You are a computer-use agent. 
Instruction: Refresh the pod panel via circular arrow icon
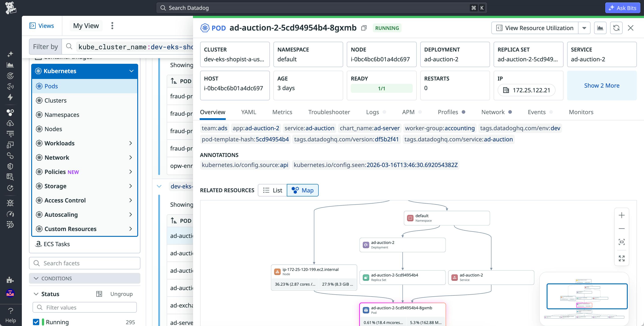pyautogui.click(x=616, y=28)
